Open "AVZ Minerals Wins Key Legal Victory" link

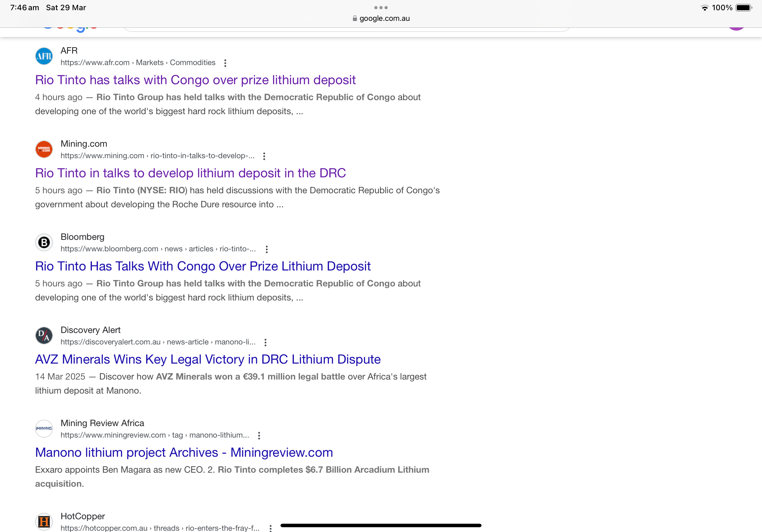(x=208, y=359)
